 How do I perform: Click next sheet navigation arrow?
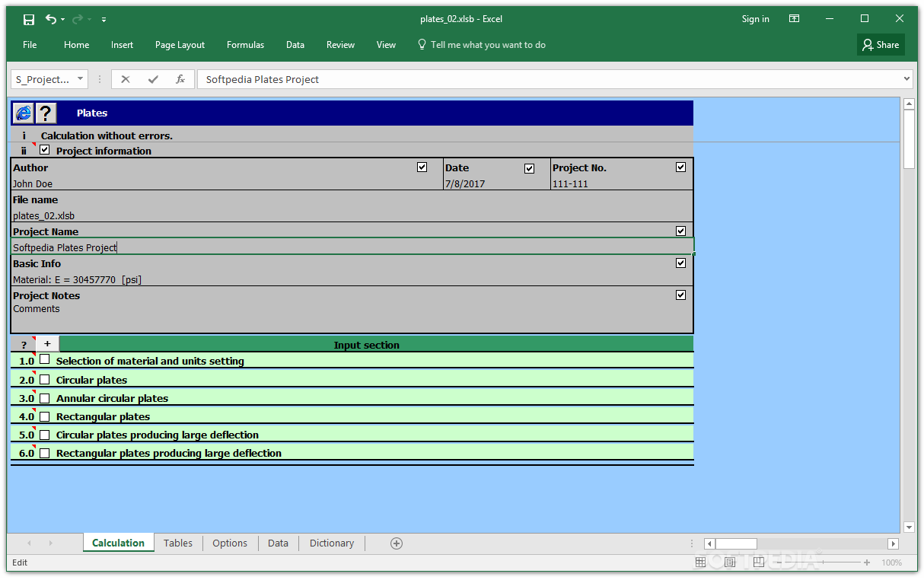(x=51, y=543)
